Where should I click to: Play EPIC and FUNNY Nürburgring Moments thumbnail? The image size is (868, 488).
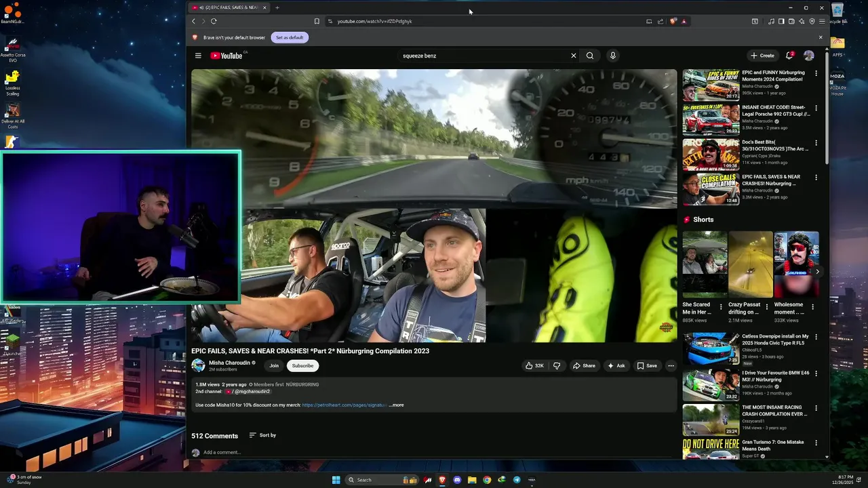(x=711, y=85)
